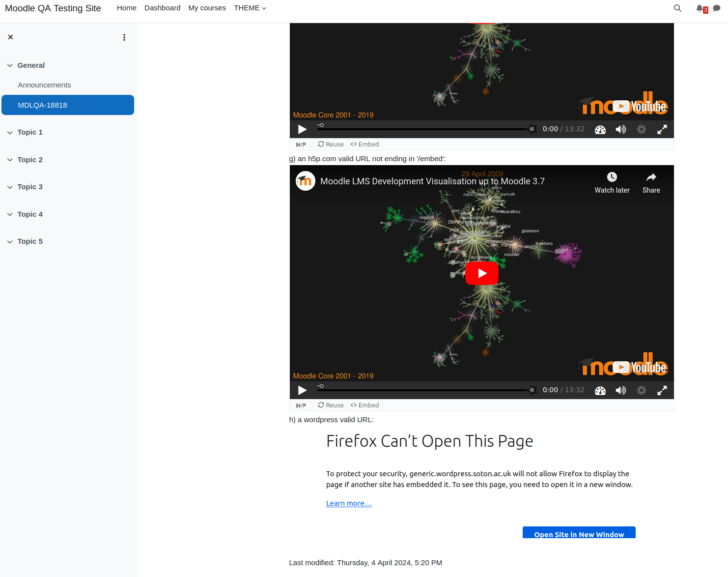The image size is (728, 577).
Task: Click the H5P logo under upper video
Action: point(301,144)
